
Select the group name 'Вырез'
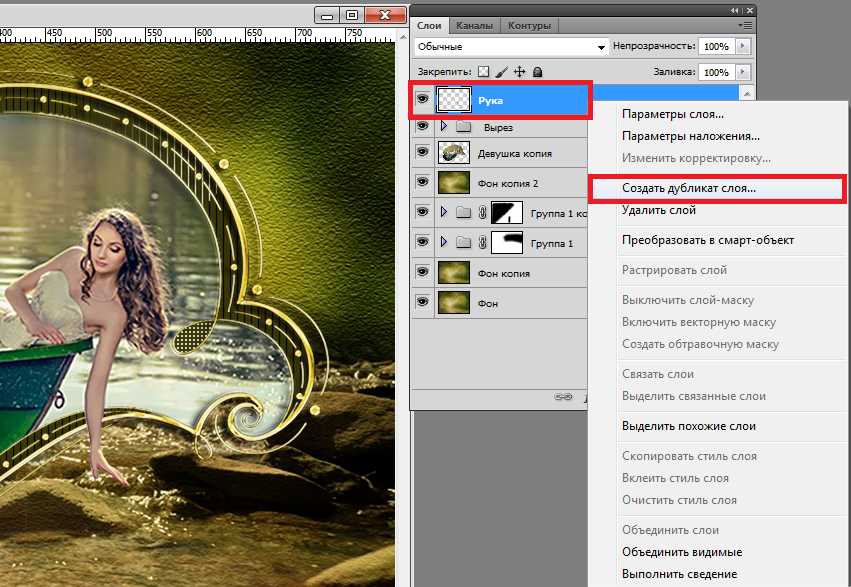pos(498,127)
